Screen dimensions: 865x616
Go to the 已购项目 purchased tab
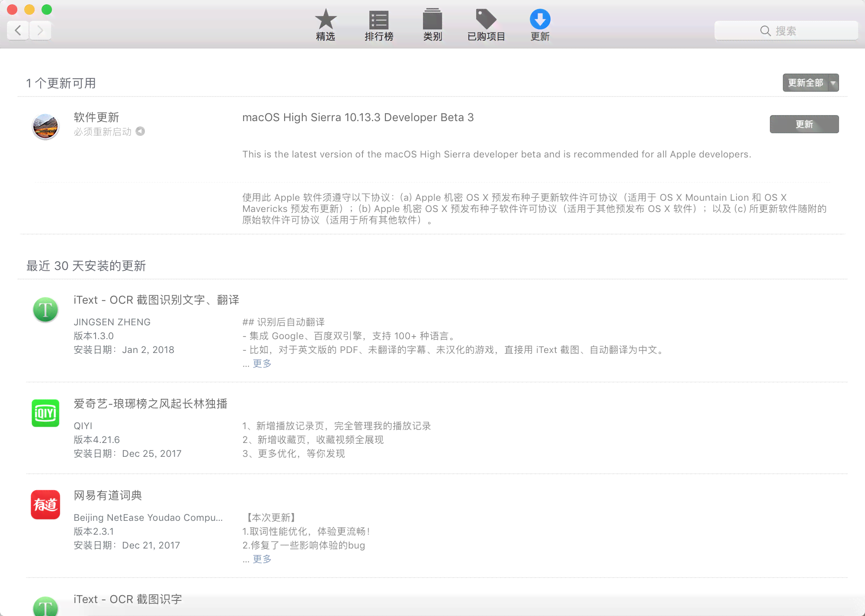point(486,25)
